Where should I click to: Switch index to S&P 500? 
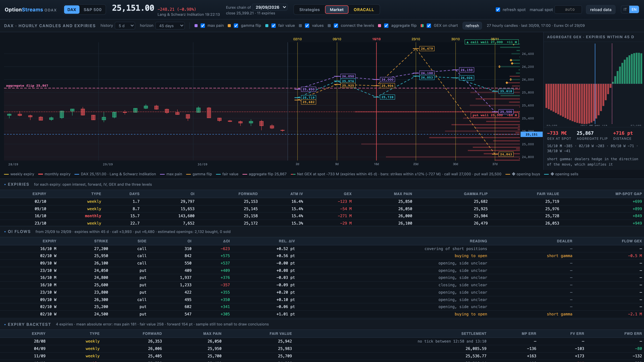click(93, 10)
